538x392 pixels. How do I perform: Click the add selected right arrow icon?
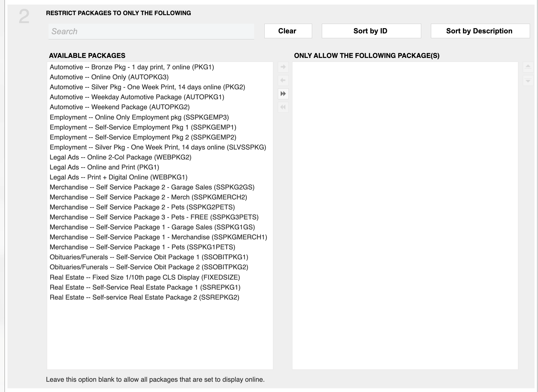click(x=283, y=67)
